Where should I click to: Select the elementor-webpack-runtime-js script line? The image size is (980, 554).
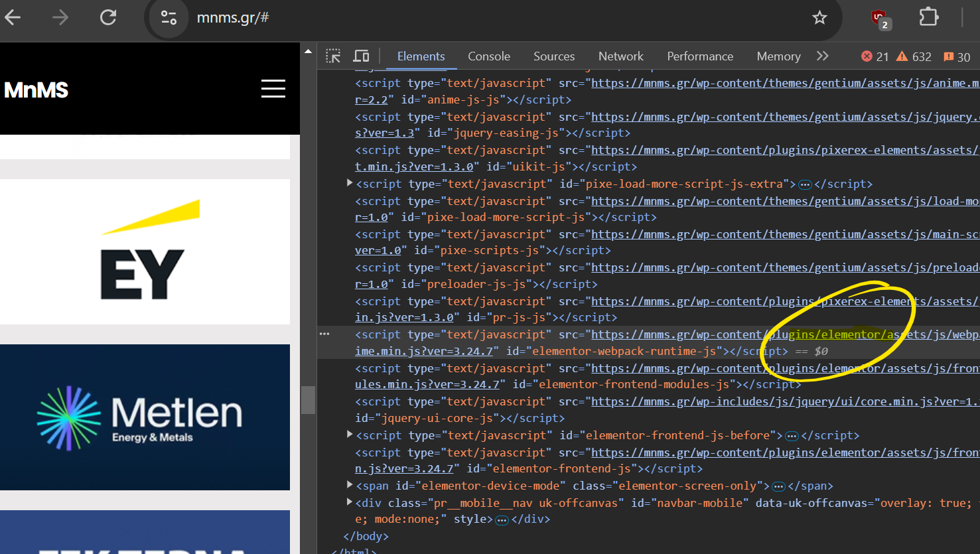pyautogui.click(x=648, y=342)
